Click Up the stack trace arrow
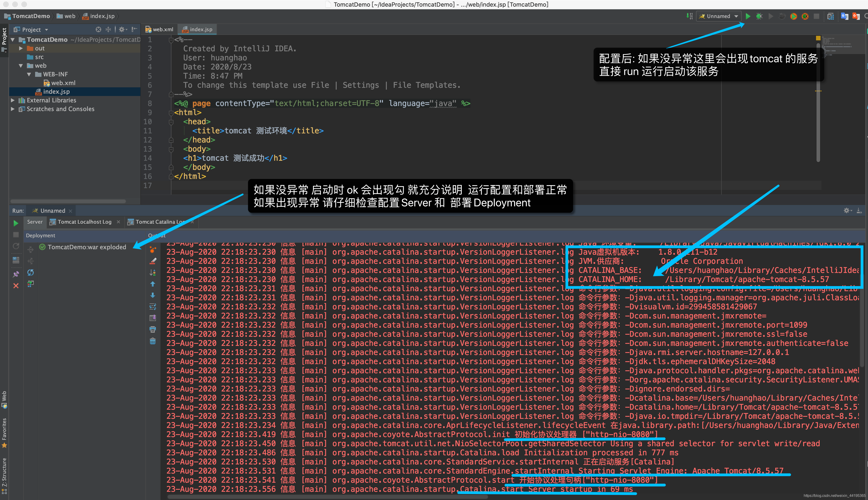 click(x=153, y=284)
